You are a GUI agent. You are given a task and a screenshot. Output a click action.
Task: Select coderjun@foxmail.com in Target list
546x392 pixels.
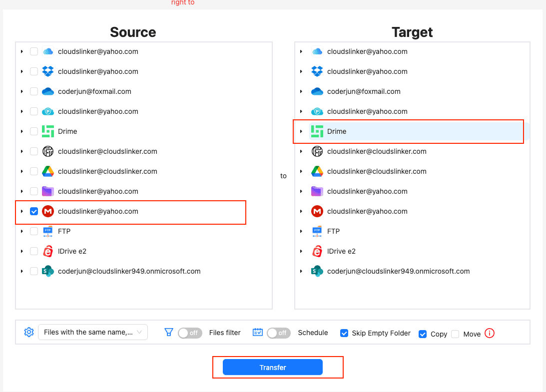click(364, 91)
